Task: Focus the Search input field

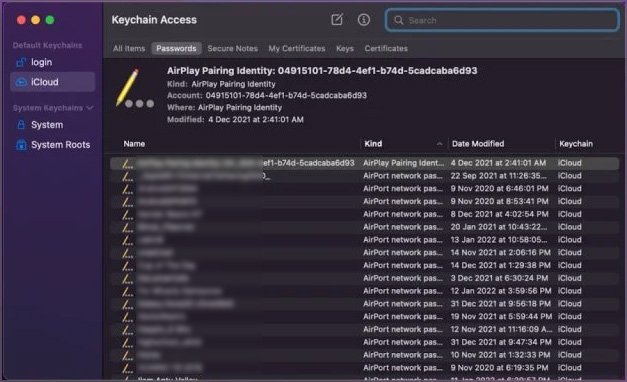Action: pyautogui.click(x=502, y=20)
